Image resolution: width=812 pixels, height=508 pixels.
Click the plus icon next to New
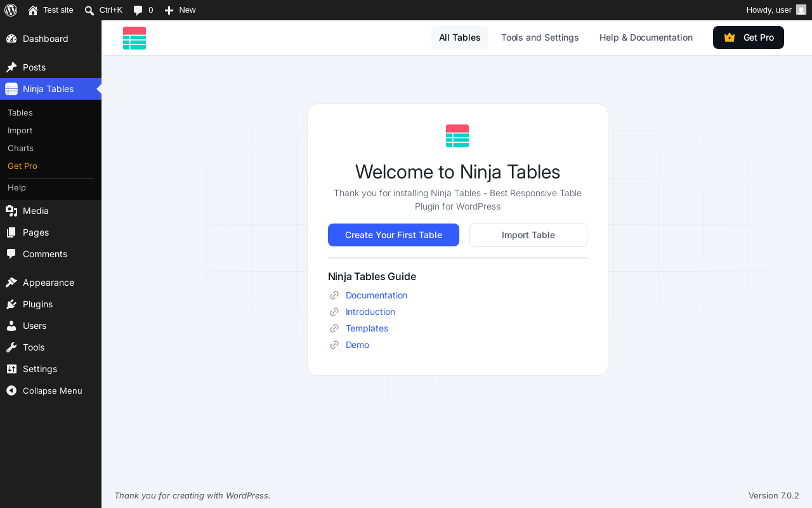(169, 10)
